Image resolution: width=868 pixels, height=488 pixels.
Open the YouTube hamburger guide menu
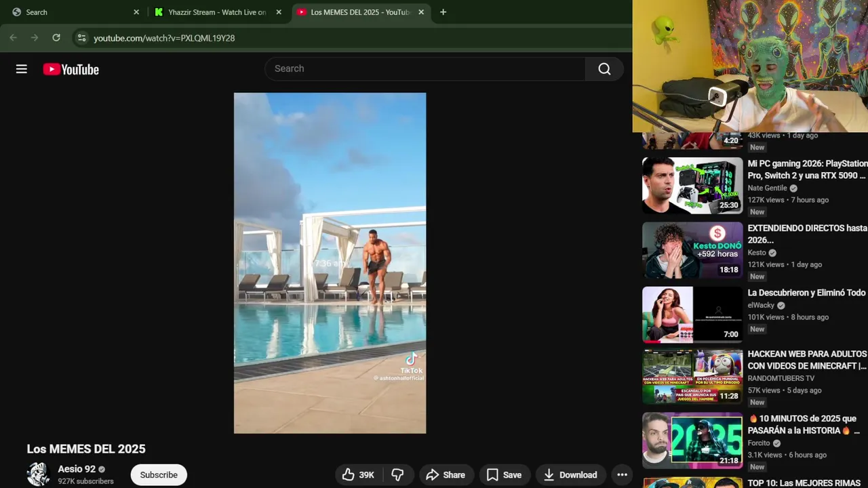tap(22, 69)
